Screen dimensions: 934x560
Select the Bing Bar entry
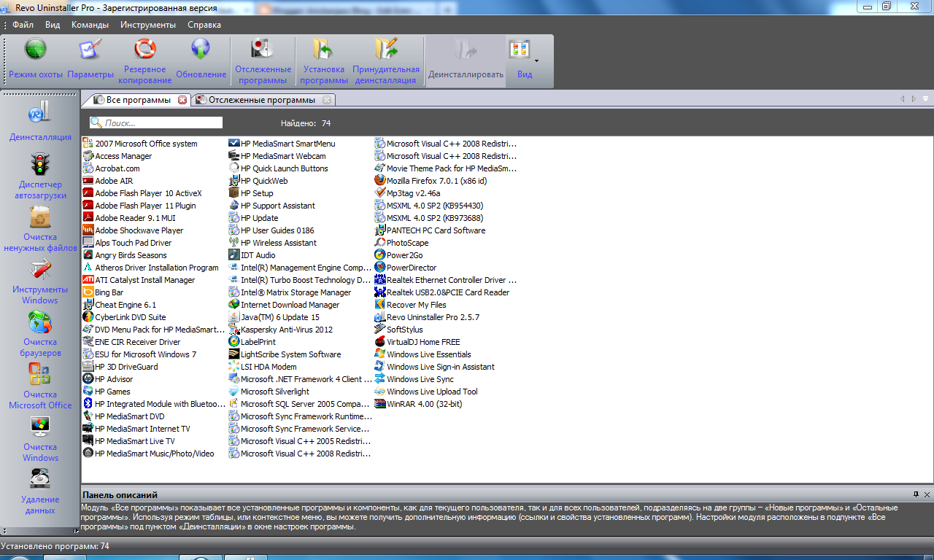pyautogui.click(x=103, y=292)
